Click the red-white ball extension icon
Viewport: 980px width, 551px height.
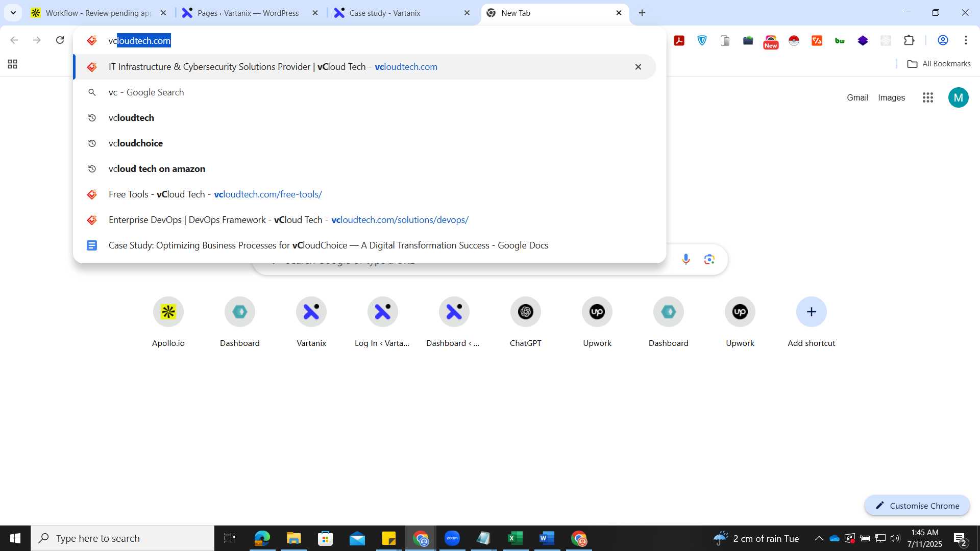794,40
